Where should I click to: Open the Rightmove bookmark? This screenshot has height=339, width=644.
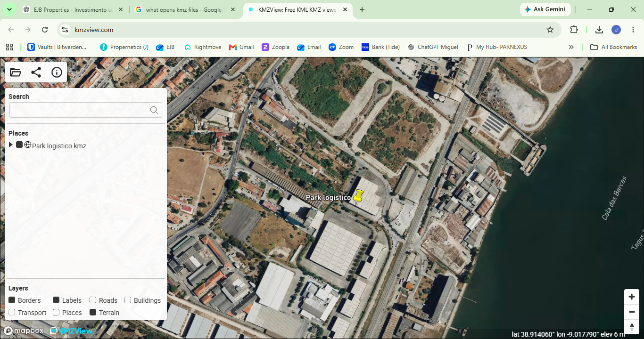[x=203, y=47]
